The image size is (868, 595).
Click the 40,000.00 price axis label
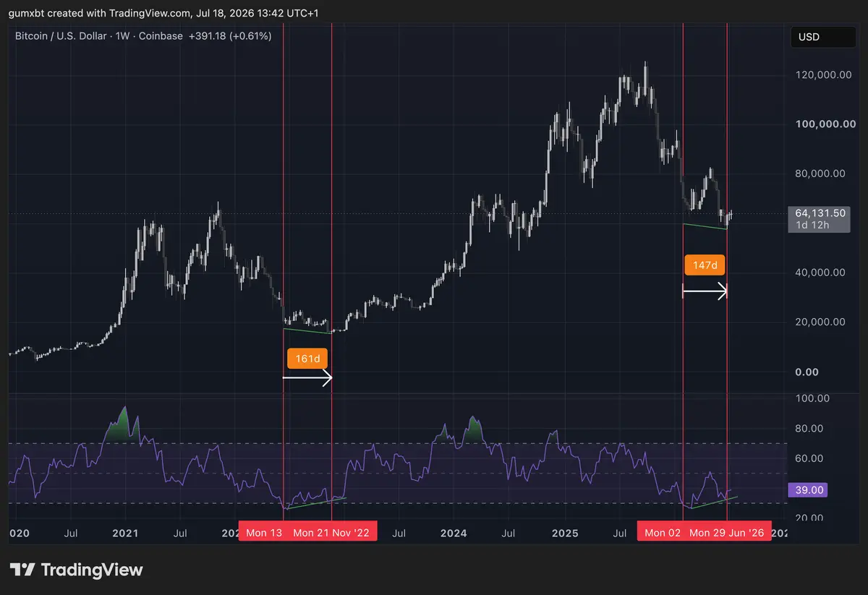click(x=820, y=273)
